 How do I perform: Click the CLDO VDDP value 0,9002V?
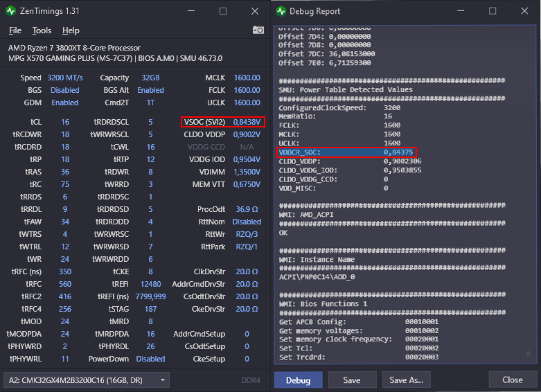click(x=247, y=134)
